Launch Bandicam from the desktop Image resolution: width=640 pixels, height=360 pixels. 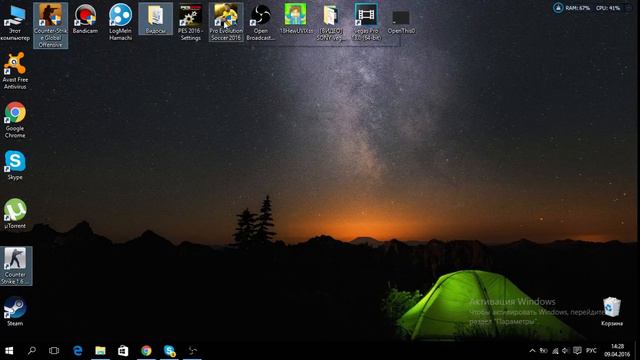85,19
